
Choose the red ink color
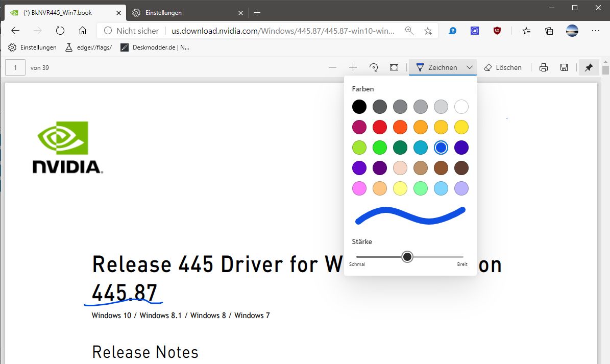(x=380, y=127)
